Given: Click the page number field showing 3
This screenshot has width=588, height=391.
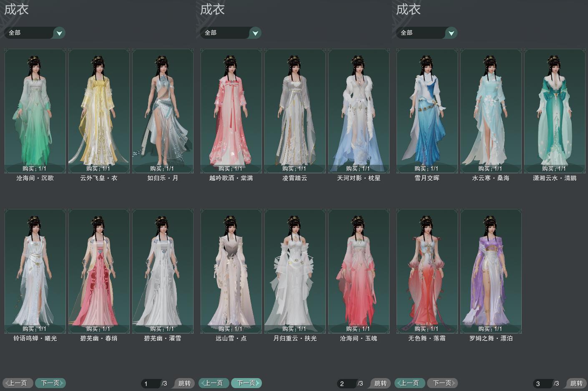Looking at the screenshot, I should tap(543, 383).
